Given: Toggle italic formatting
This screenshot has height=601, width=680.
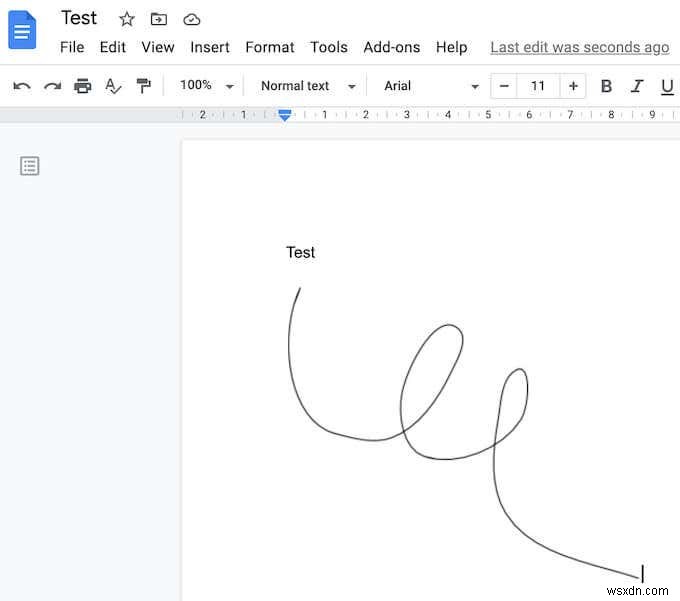Looking at the screenshot, I should (636, 86).
